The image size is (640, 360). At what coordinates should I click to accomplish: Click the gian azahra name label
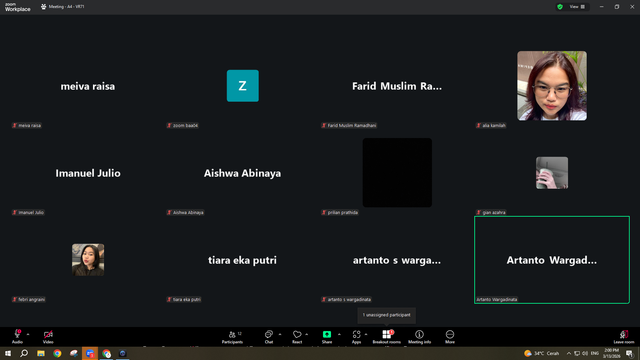tap(491, 212)
